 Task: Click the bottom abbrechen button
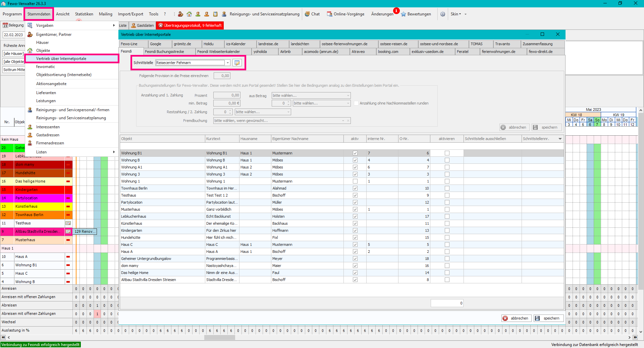tap(516, 318)
